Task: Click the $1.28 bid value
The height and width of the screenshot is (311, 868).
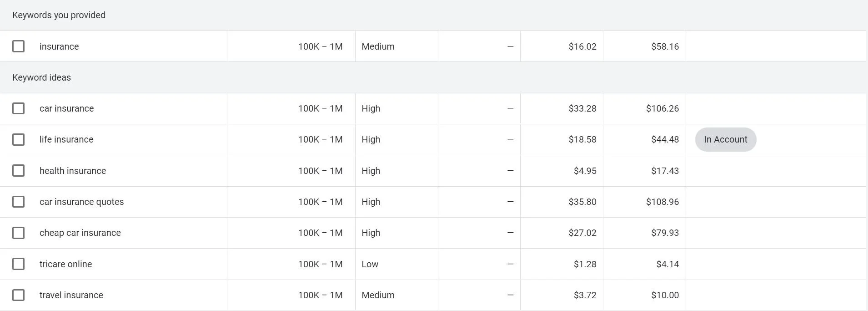Action: click(585, 264)
